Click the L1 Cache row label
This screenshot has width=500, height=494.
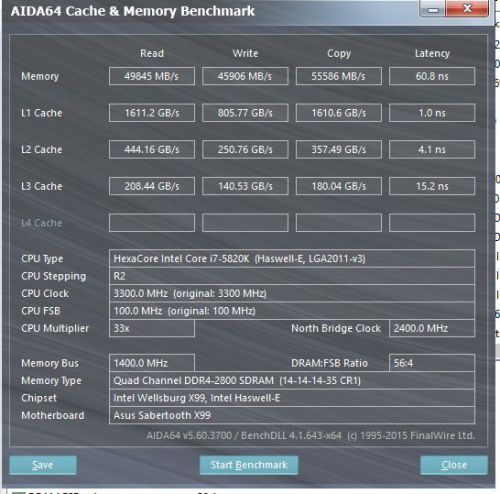(x=42, y=113)
